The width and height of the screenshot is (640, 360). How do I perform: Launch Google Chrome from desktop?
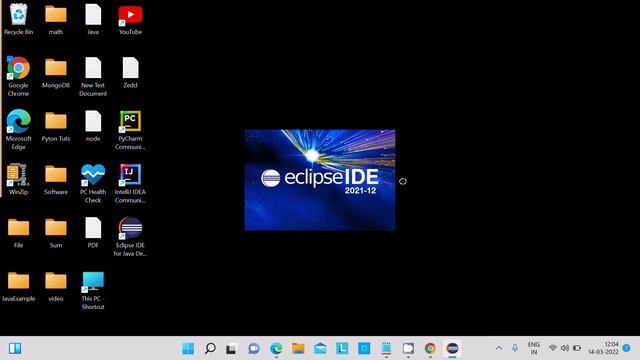18,76
